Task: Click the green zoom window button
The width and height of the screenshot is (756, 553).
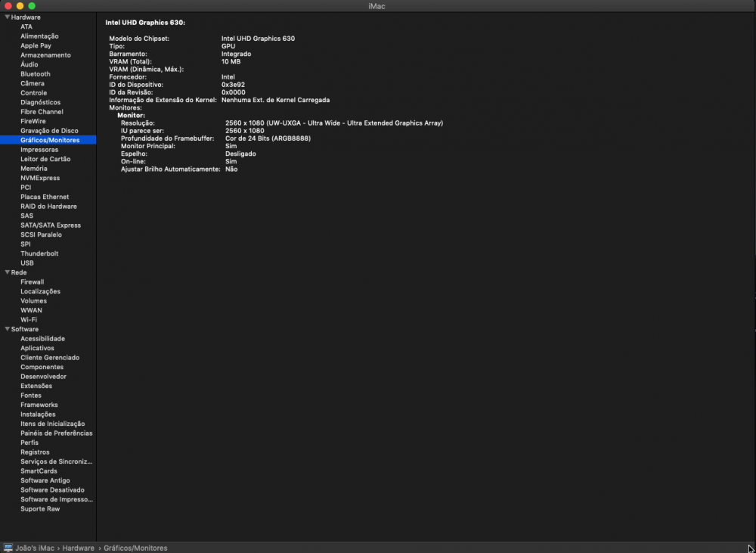Action: coord(32,6)
